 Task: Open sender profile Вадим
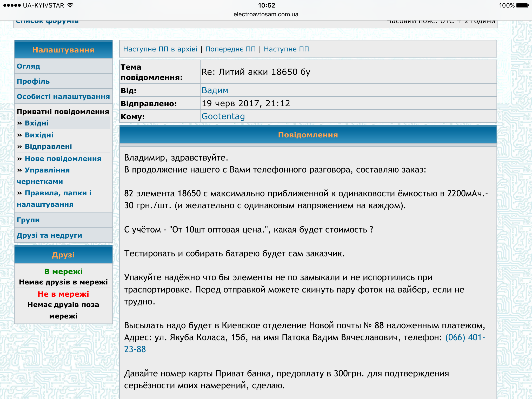click(215, 90)
